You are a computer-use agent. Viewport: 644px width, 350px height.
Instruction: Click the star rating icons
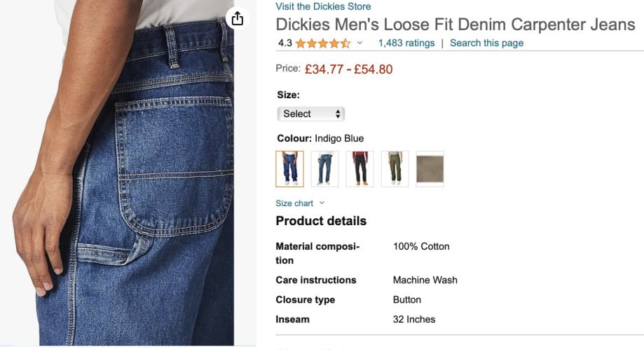pyautogui.click(x=323, y=43)
